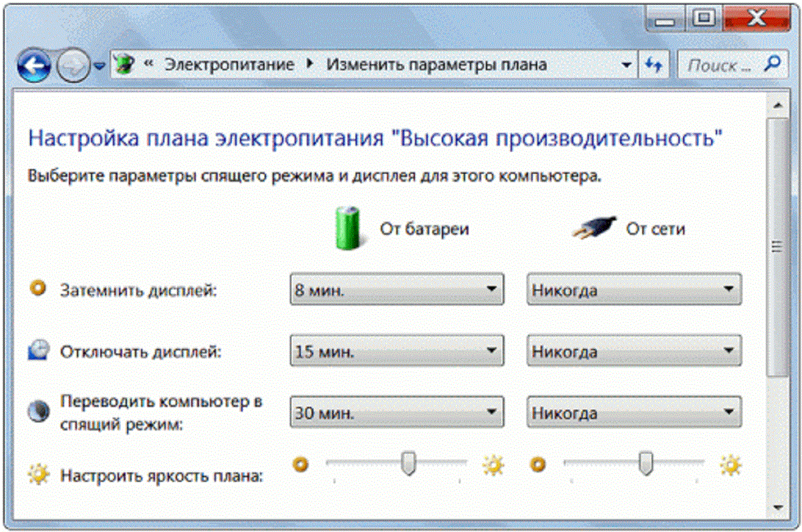Click the refresh arrows icon beside address bar
This screenshot has height=532, width=802.
tap(653, 65)
